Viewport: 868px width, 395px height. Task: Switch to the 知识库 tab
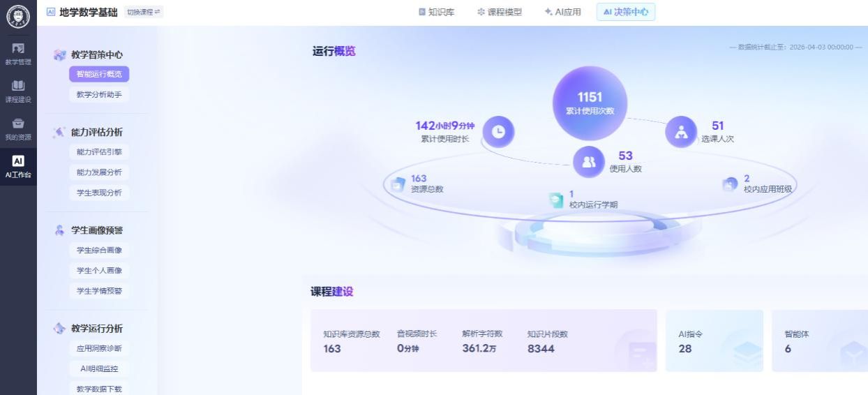pos(436,12)
